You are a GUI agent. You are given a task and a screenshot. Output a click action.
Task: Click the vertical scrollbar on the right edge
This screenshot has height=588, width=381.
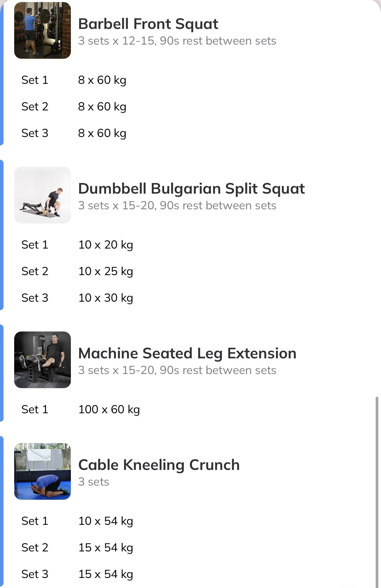tap(377, 492)
